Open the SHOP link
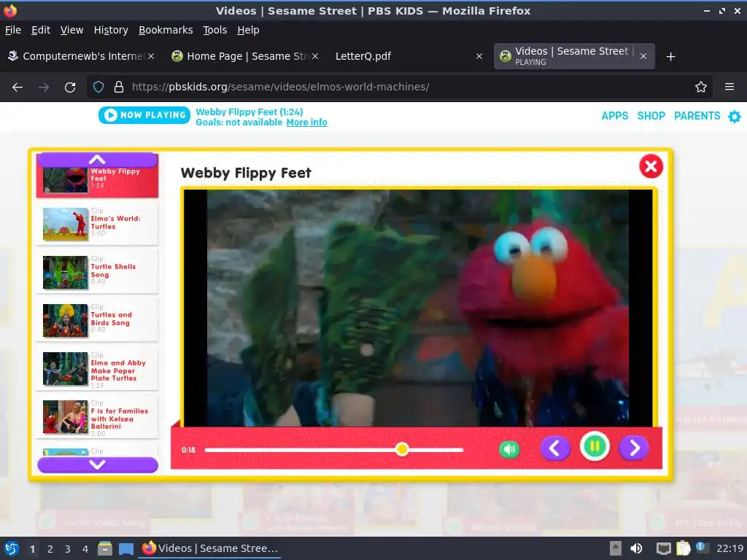This screenshot has width=747, height=560. (x=651, y=116)
